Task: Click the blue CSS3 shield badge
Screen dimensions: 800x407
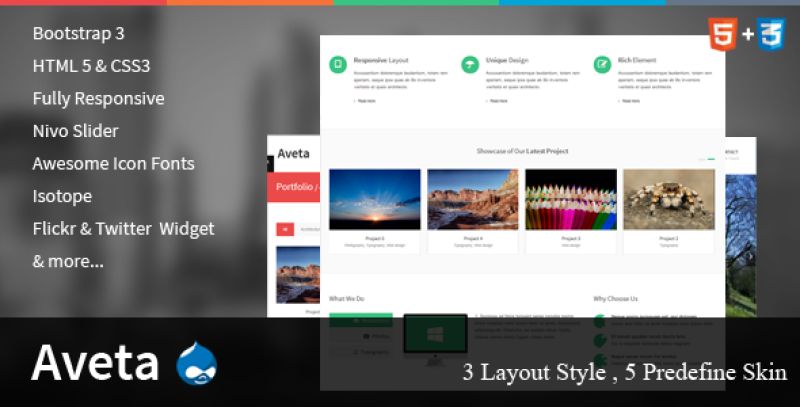Action: [x=770, y=34]
